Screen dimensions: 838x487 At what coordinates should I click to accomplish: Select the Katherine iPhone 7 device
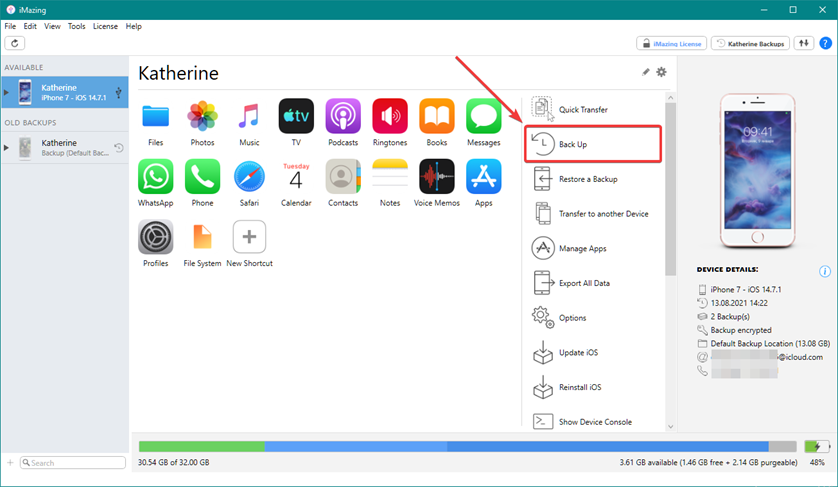[x=65, y=92]
